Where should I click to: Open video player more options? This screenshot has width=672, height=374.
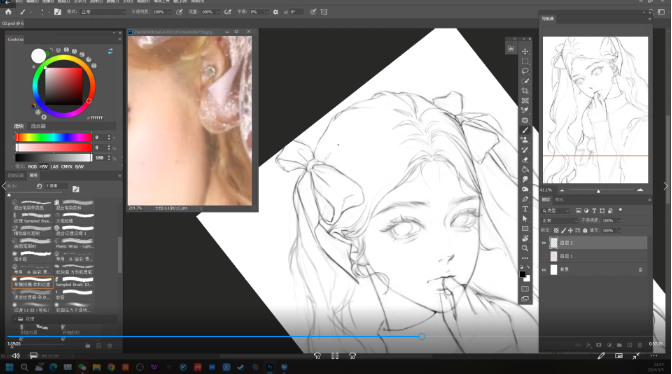tap(654, 356)
